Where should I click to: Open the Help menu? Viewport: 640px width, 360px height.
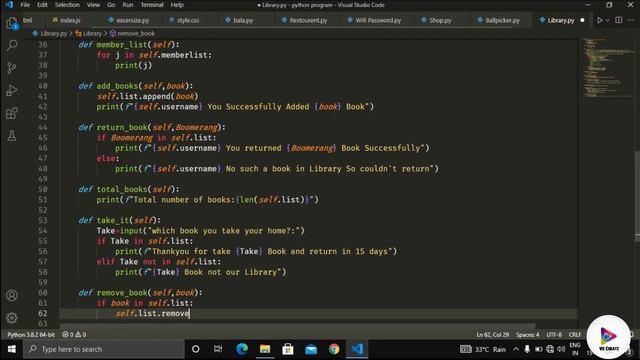point(177,5)
